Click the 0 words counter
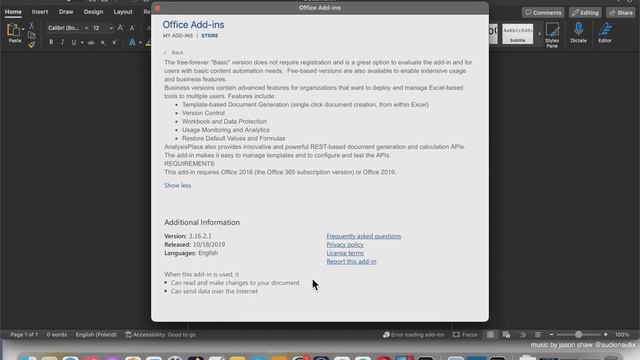Screen dimensions: 640x360 coord(57,335)
